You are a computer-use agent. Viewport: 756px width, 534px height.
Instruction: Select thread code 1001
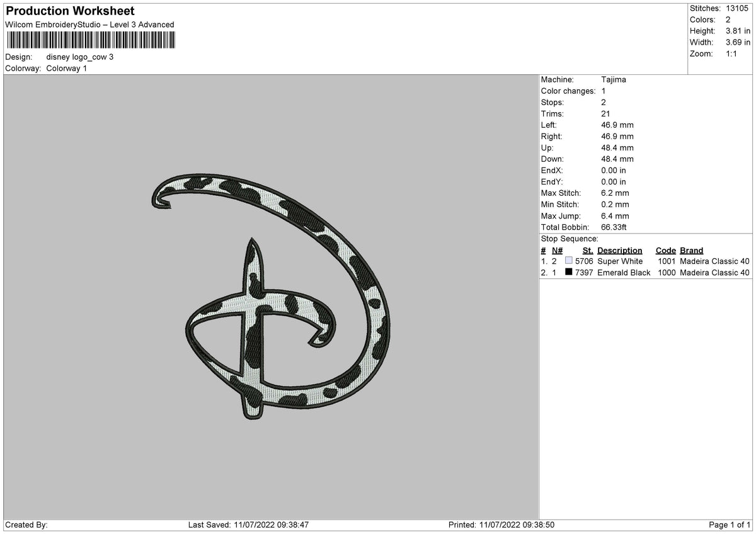pos(667,261)
